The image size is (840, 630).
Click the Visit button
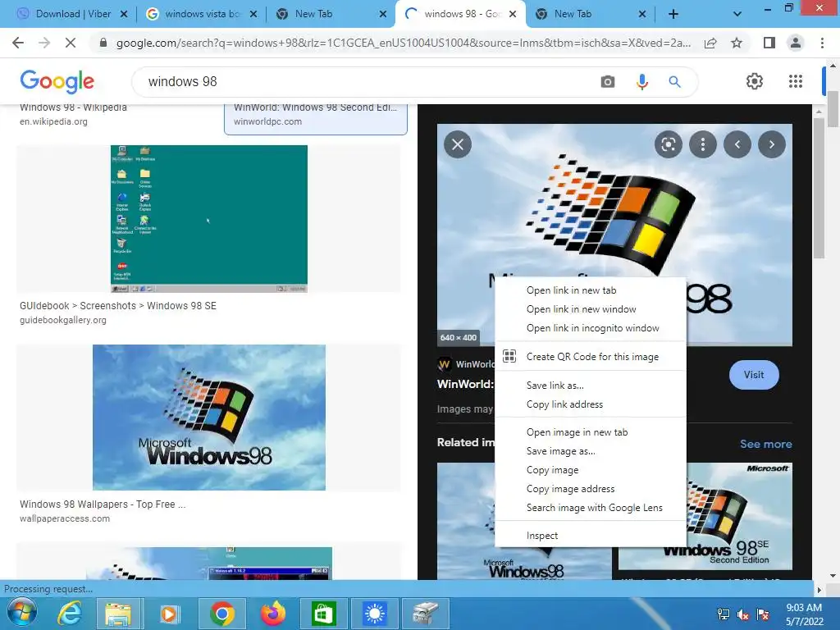[x=754, y=375]
